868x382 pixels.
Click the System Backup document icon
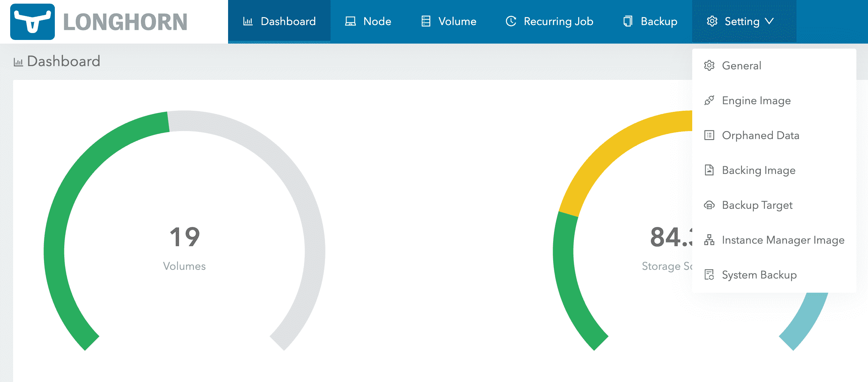coord(709,275)
